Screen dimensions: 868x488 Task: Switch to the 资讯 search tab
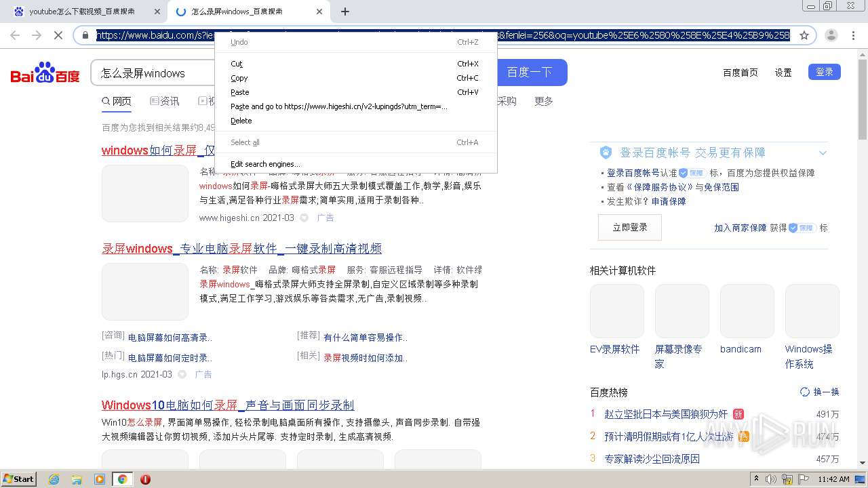165,101
